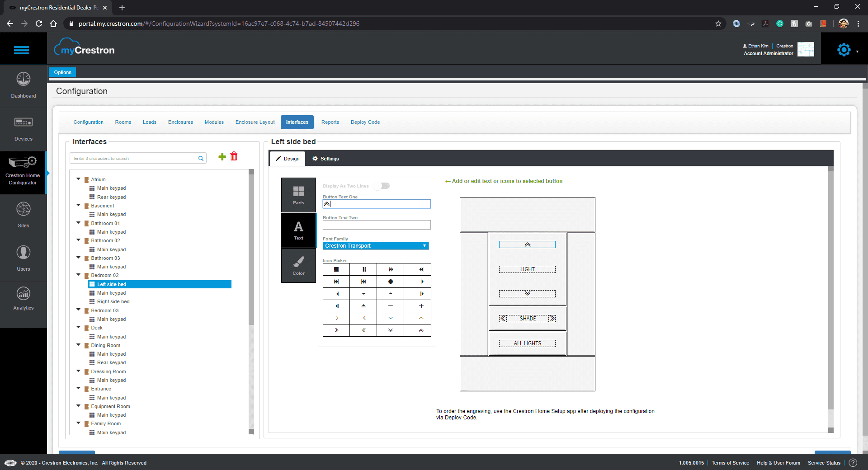Screen dimensions: 868x470
Task: Collapse the Dining Room node
Action: coord(78,345)
